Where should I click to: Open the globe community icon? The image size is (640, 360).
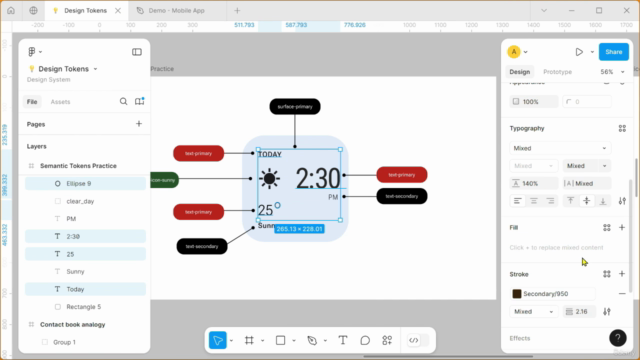click(33, 11)
